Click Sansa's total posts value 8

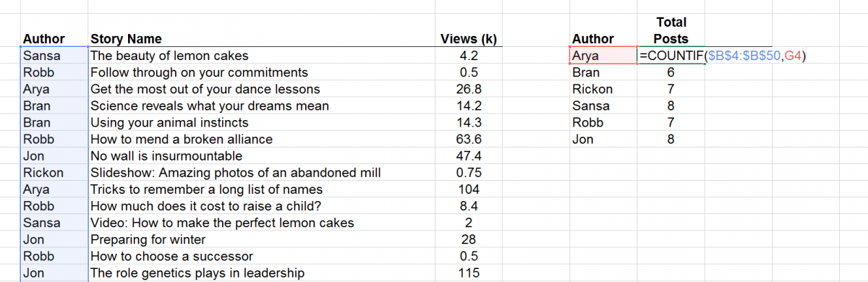coord(671,106)
